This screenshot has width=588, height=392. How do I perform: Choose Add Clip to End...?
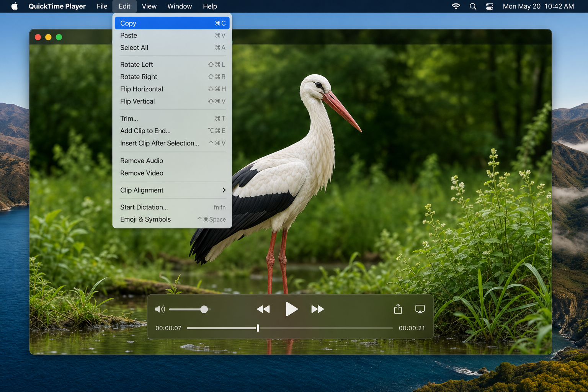click(172, 131)
